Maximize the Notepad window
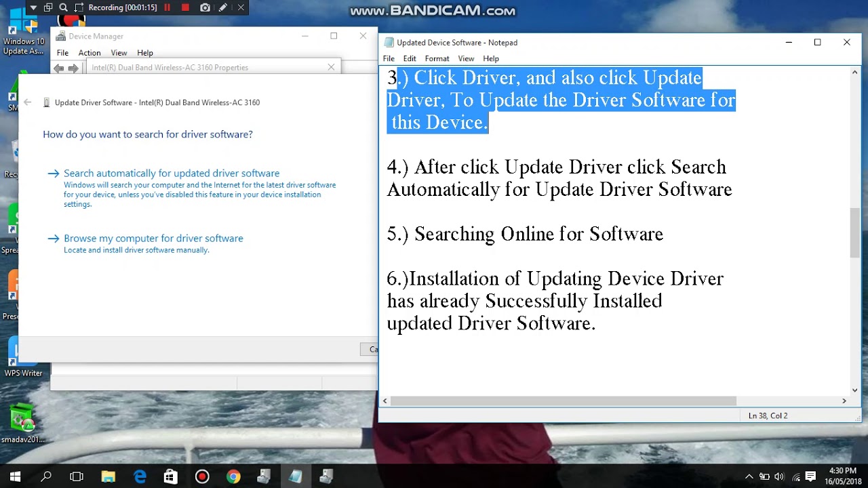This screenshot has height=488, width=868. point(818,42)
